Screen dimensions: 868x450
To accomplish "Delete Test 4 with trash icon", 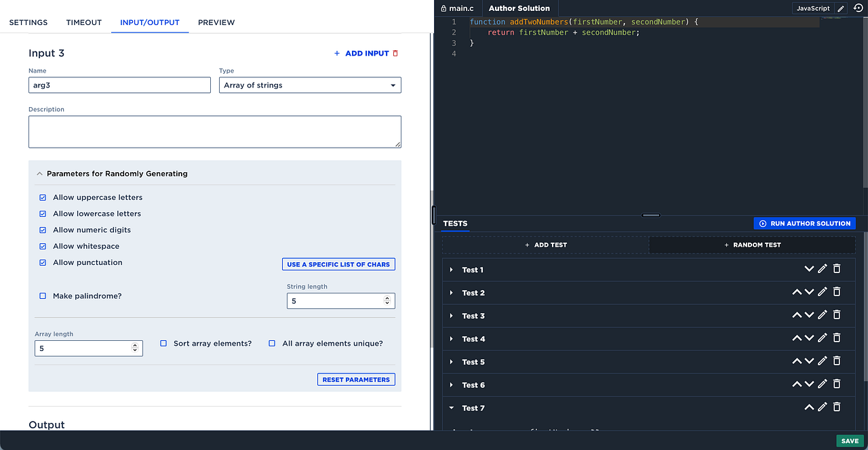I will click(837, 338).
